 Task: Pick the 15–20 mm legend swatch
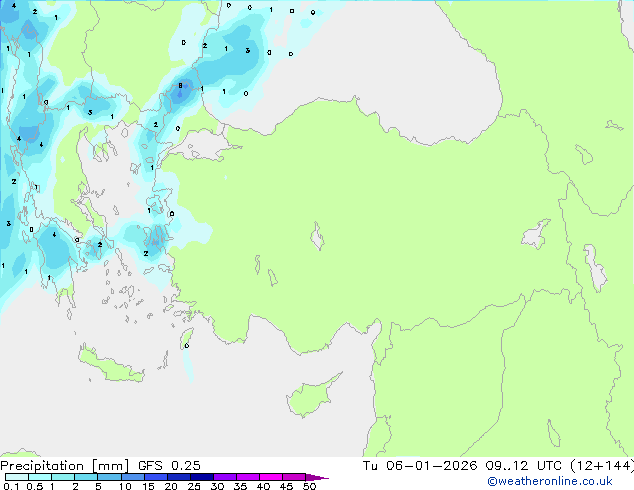[x=156, y=477]
